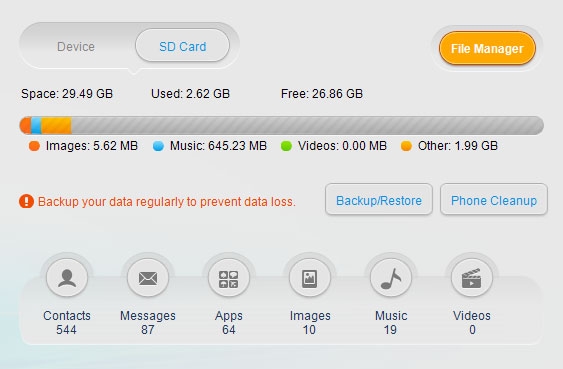The width and height of the screenshot is (563, 369).
Task: Click the Contacts 544 count label
Action: [x=66, y=329]
